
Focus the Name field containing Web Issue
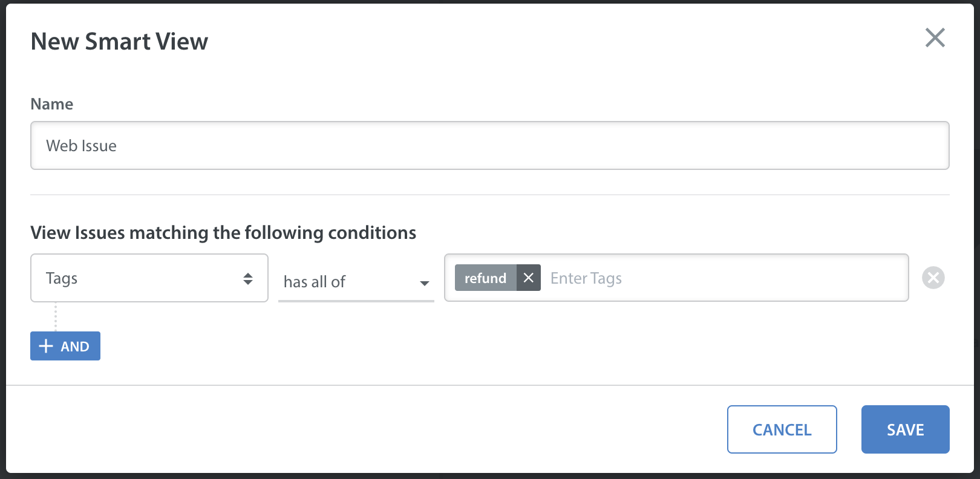pyautogui.click(x=490, y=146)
